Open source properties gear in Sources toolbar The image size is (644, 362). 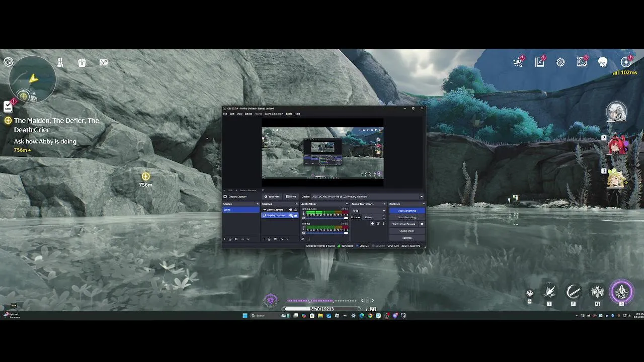pyautogui.click(x=275, y=239)
